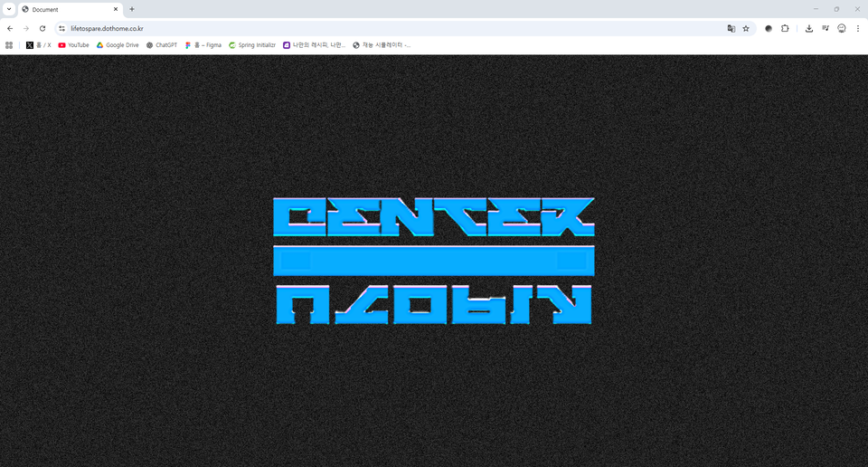
Task: Bookmark this page with the star icon
Action: point(746,28)
